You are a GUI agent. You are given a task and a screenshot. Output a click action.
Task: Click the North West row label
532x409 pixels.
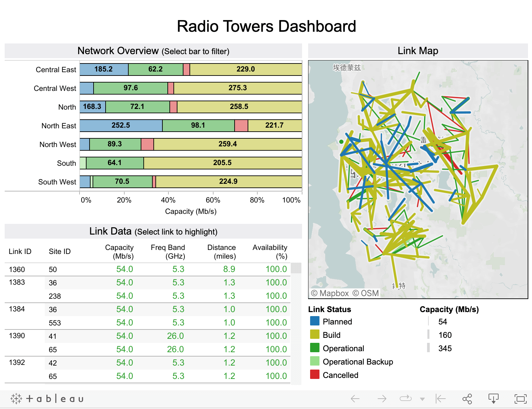[58, 144]
